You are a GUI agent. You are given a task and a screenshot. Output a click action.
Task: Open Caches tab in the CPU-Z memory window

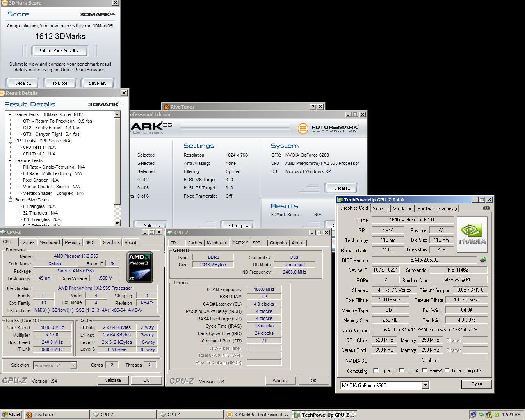[195, 243]
